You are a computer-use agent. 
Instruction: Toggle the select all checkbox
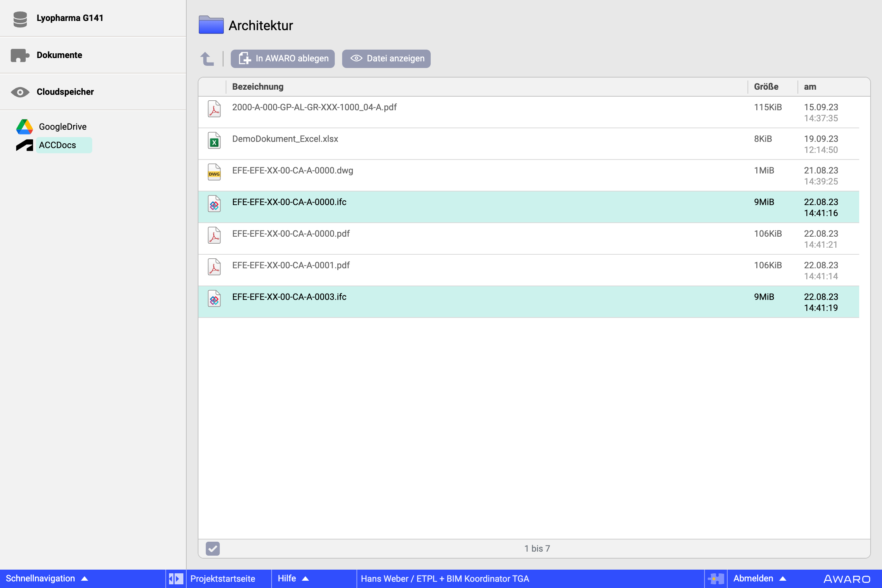point(213,549)
